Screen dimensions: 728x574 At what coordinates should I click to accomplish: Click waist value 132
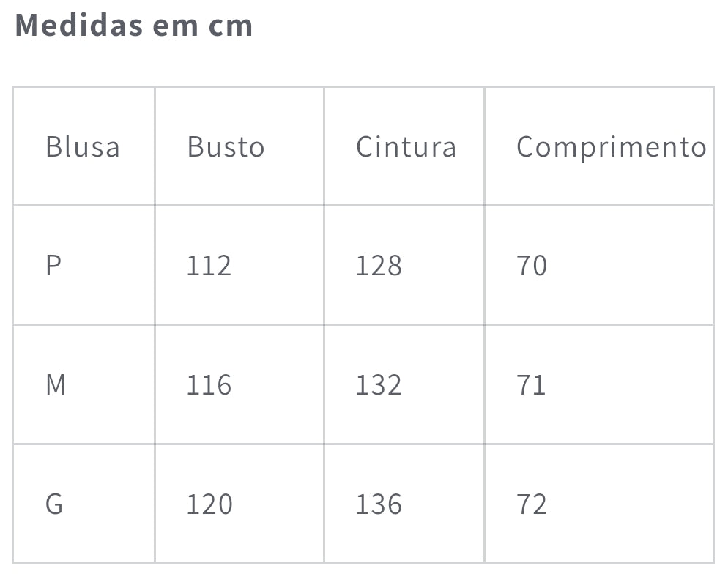[x=379, y=384]
